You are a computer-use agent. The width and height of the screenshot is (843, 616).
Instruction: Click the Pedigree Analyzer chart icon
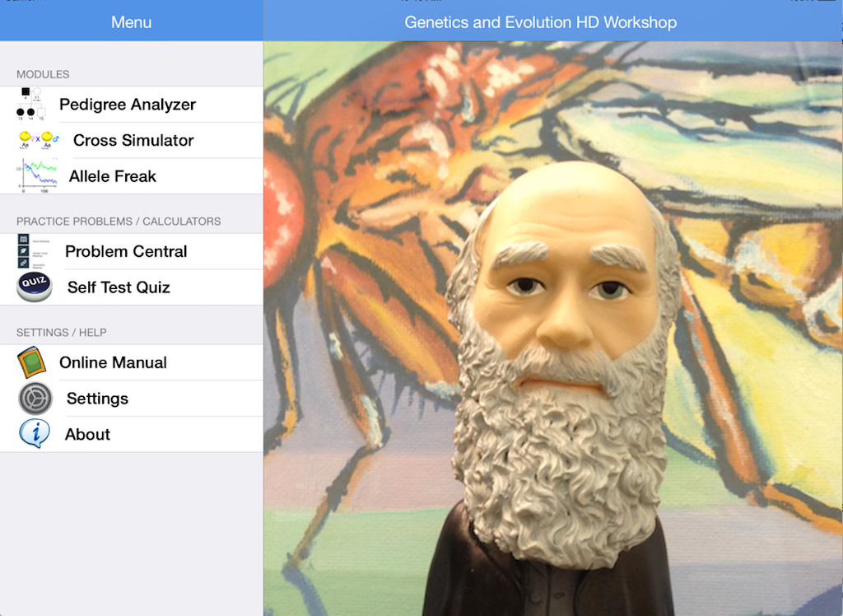pos(31,104)
